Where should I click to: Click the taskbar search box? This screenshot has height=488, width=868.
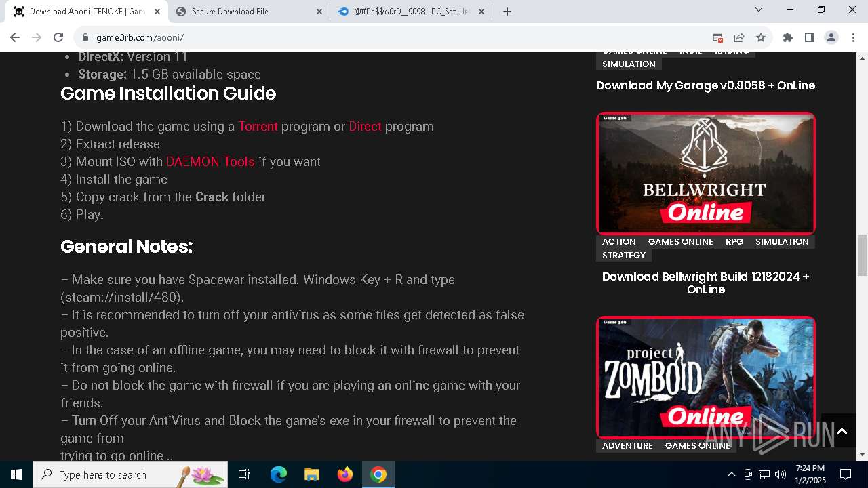click(x=130, y=474)
